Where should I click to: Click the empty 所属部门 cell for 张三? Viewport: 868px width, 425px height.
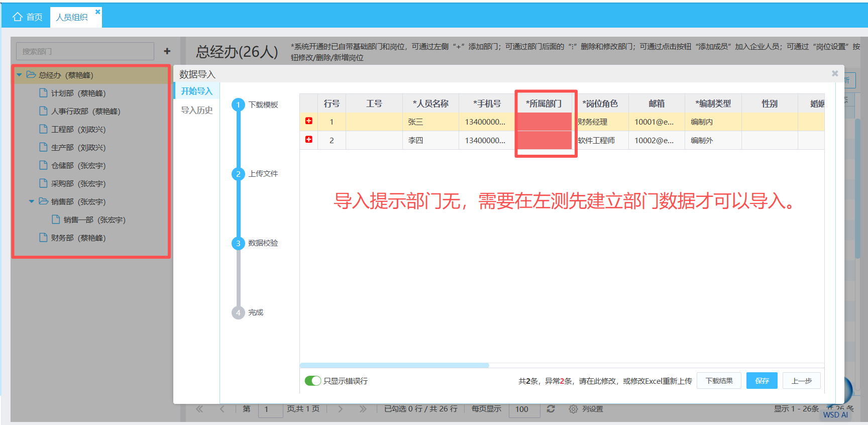(x=545, y=122)
